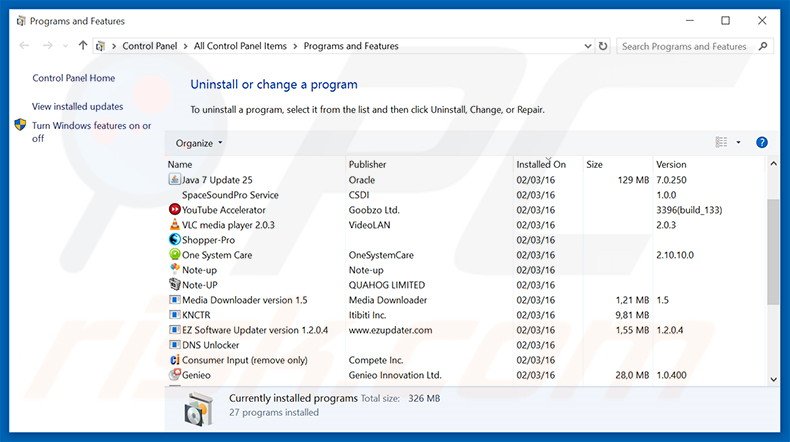790x442 pixels.
Task: Expand chevron after All Control Panel Items
Action: tap(295, 46)
